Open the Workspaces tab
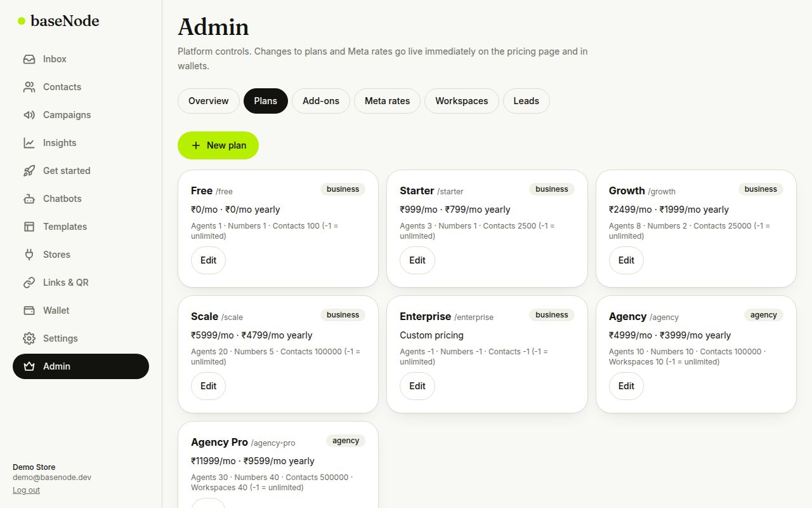 click(x=462, y=101)
